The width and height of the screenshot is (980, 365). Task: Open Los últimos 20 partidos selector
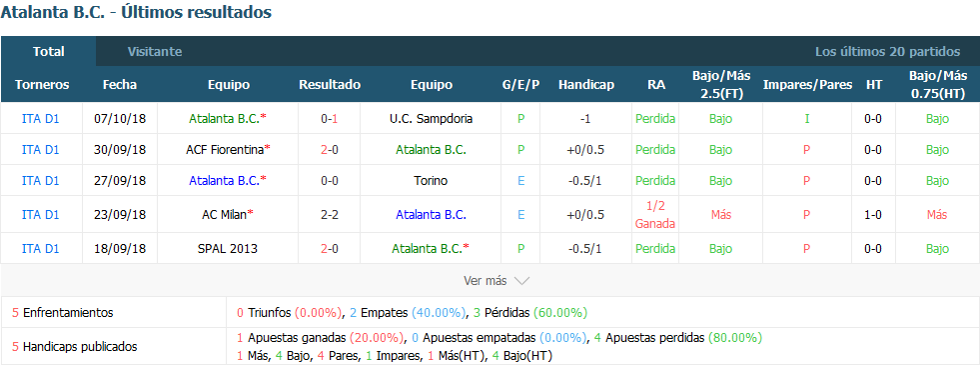point(887,51)
